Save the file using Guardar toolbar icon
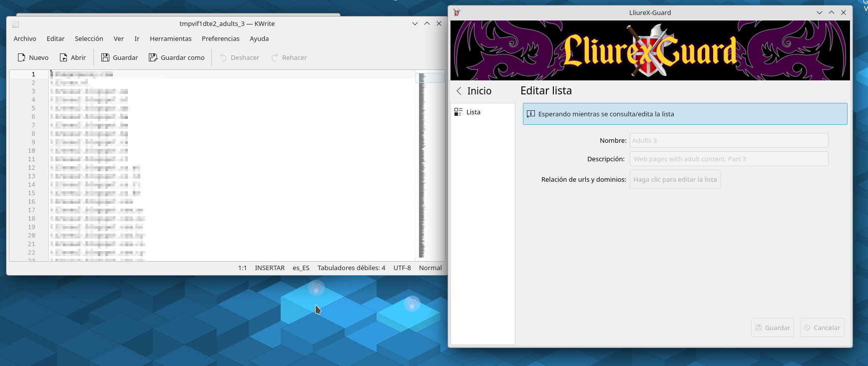 point(105,58)
